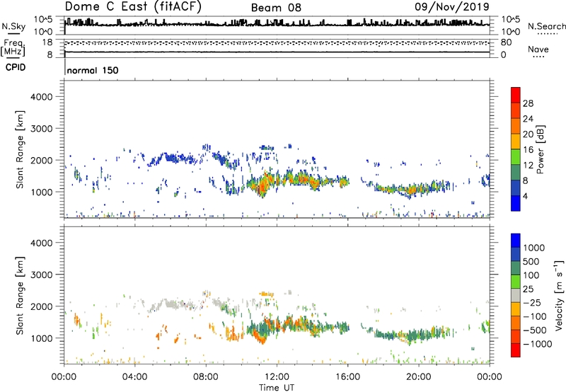Click the "-25" value on velocity color bar

tap(532, 302)
